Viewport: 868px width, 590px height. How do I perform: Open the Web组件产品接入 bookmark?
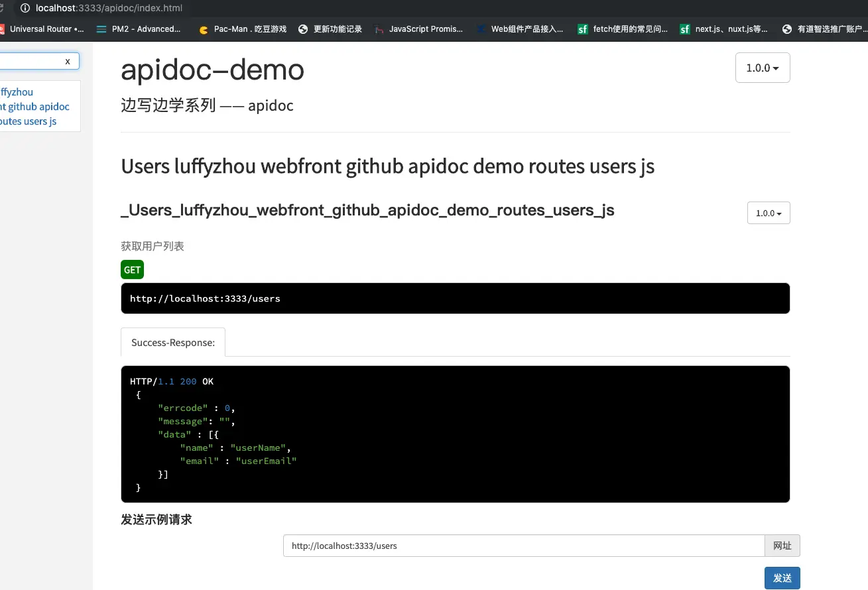519,29
